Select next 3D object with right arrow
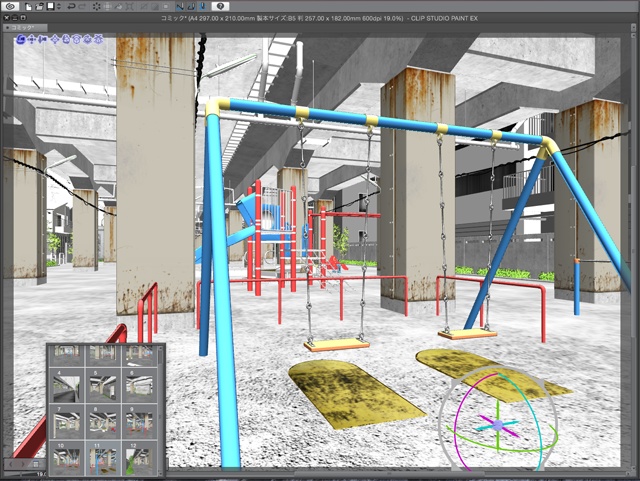 tap(23, 464)
